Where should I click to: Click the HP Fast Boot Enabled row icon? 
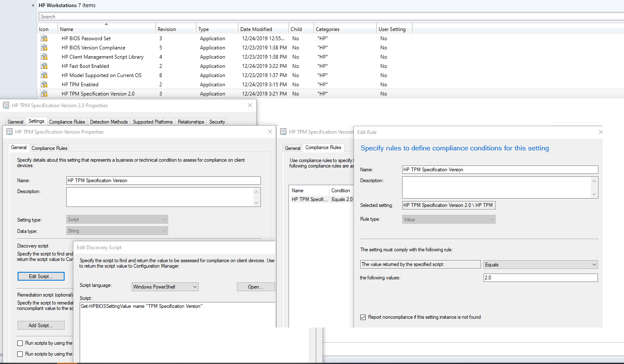[44, 66]
